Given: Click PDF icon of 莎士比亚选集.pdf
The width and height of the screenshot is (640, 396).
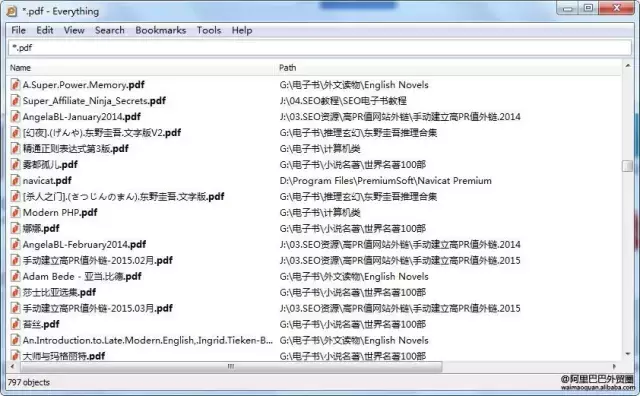Looking at the screenshot, I should point(15,292).
